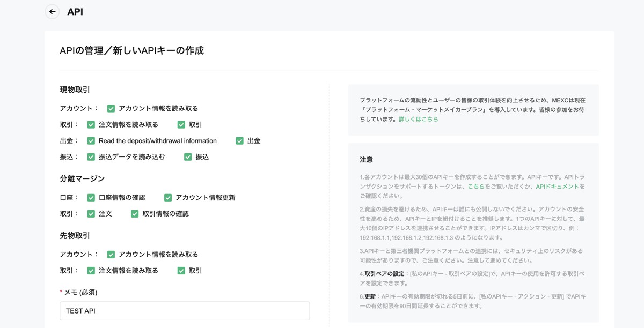This screenshot has width=644, height=328.
Task: Disable the 取引 checkbox under 現物取引
Action: 181,124
